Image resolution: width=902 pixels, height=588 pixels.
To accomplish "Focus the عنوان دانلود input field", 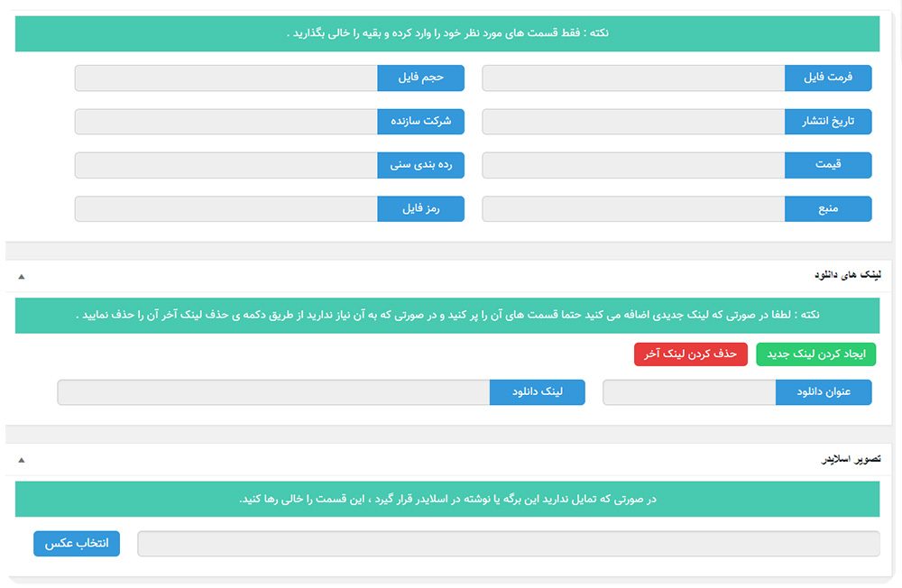I will pyautogui.click(x=689, y=392).
